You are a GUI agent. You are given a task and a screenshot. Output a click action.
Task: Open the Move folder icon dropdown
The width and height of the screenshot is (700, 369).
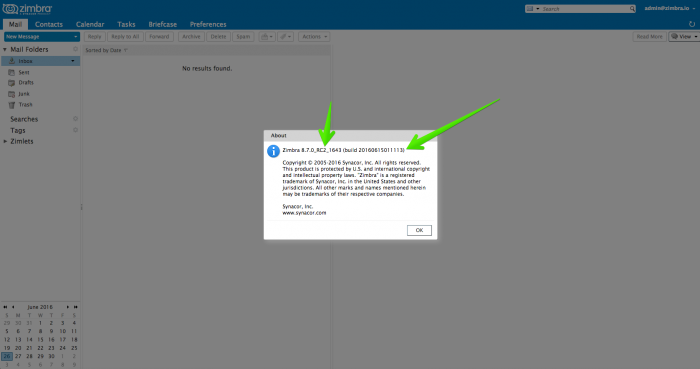267,37
